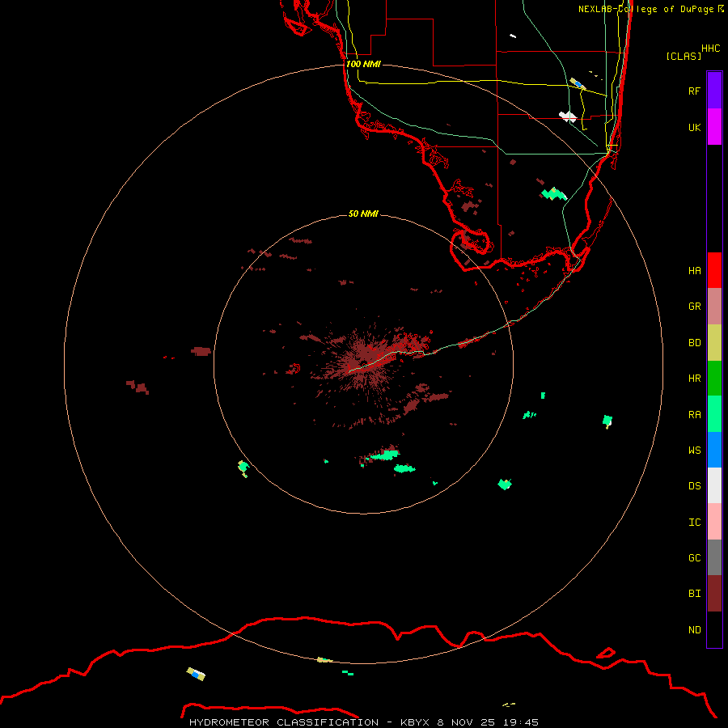
Task: Click the HR legend label
Action: tap(694, 379)
